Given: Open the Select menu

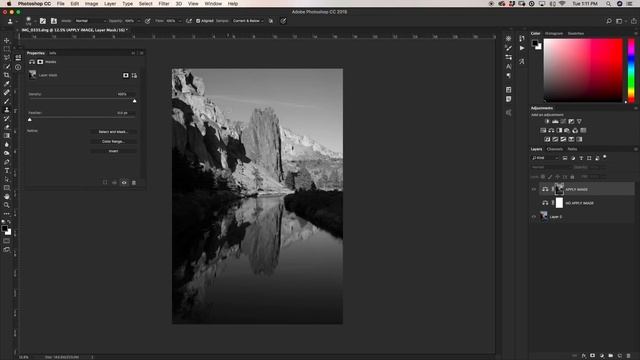Looking at the screenshot, I should click(x=145, y=3).
